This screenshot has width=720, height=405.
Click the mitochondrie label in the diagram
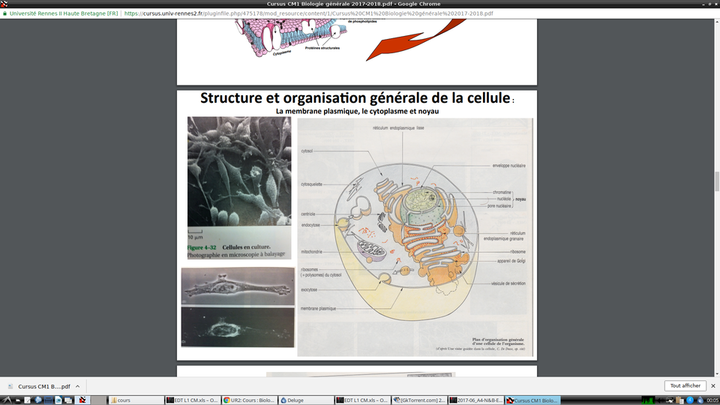point(311,252)
